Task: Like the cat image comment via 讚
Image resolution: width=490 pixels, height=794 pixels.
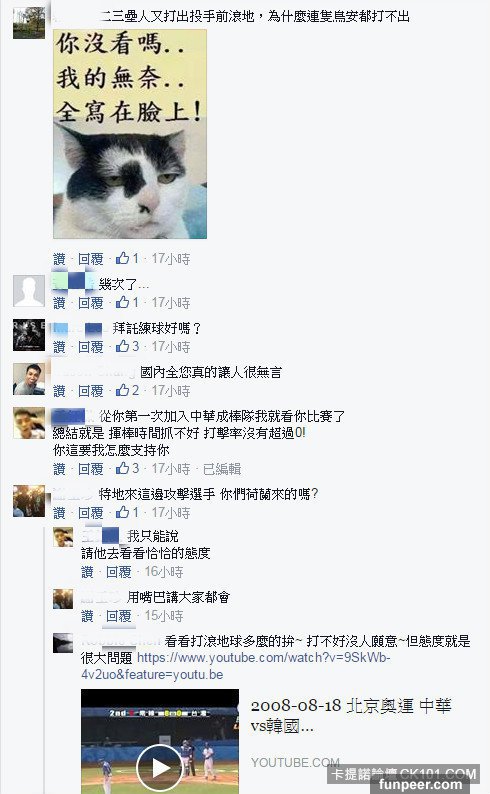Action: (x=59, y=259)
